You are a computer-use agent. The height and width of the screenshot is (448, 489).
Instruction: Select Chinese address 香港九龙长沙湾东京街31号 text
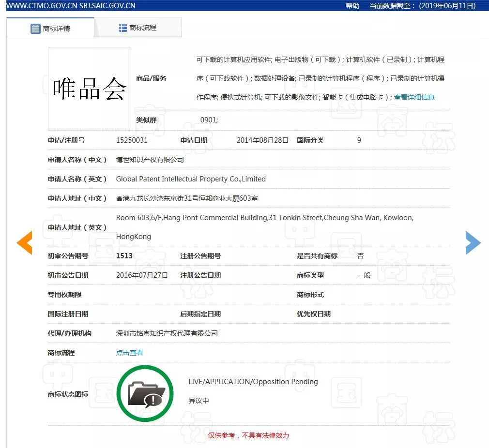[x=187, y=198]
